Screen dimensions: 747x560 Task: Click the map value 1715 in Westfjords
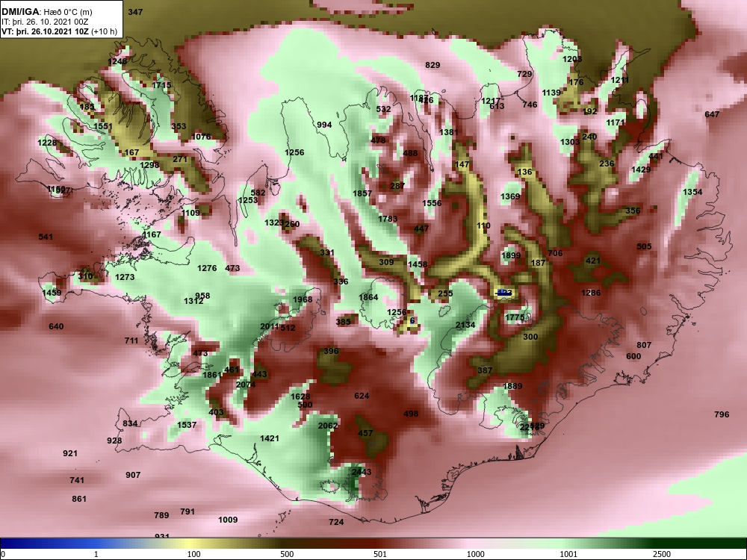click(x=161, y=85)
